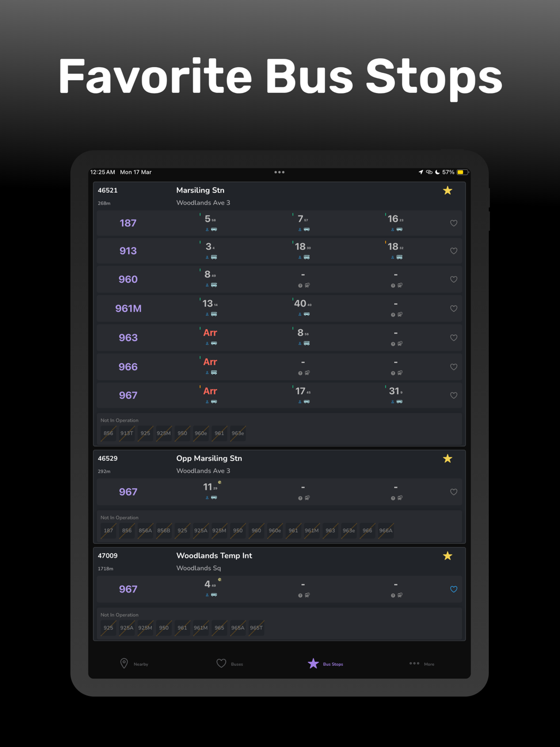The height and width of the screenshot is (747, 560).
Task: Favorite bus 960 with heart icon
Action: click(454, 279)
